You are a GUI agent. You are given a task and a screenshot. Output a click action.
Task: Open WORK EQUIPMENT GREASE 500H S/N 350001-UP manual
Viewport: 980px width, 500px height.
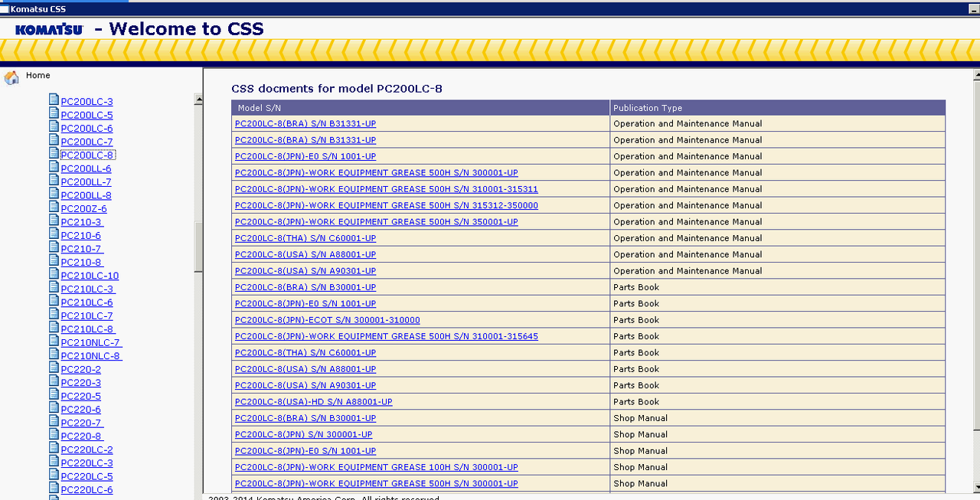click(377, 222)
